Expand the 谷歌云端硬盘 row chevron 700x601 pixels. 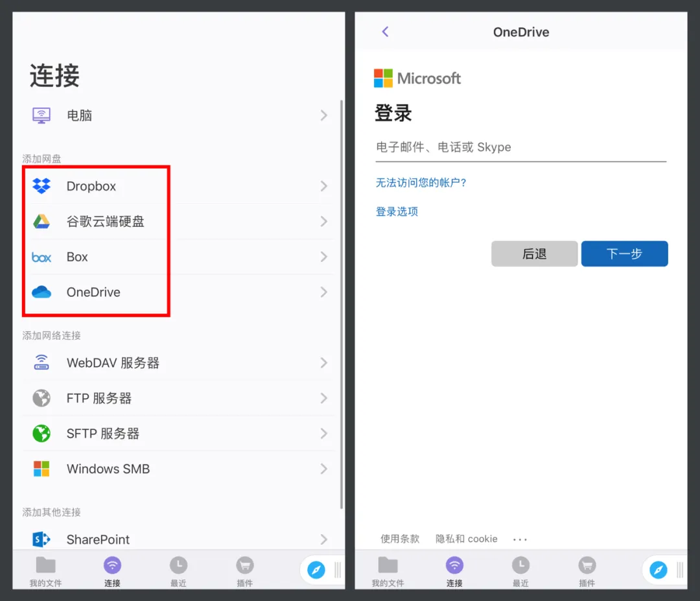[324, 221]
